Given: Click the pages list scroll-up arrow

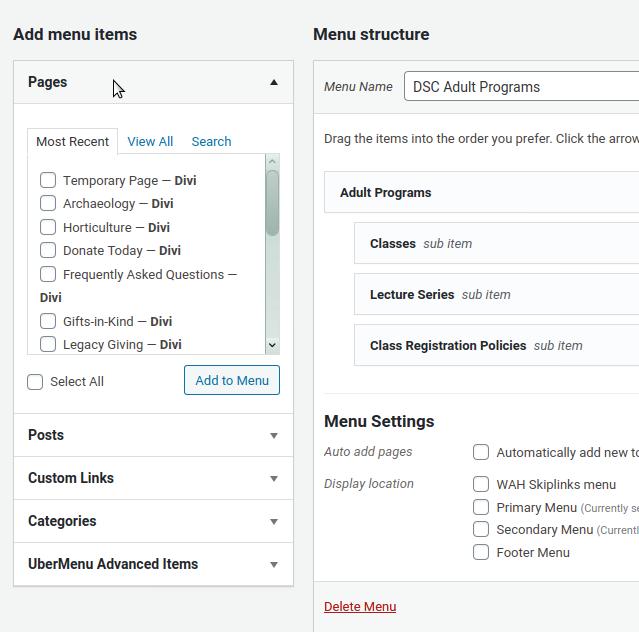Looking at the screenshot, I should tap(272, 161).
